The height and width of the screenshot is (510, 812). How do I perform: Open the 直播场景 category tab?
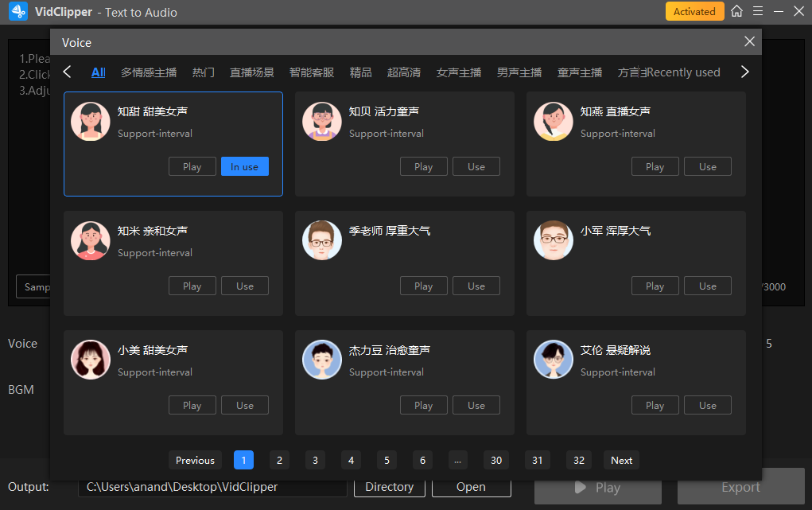252,72
